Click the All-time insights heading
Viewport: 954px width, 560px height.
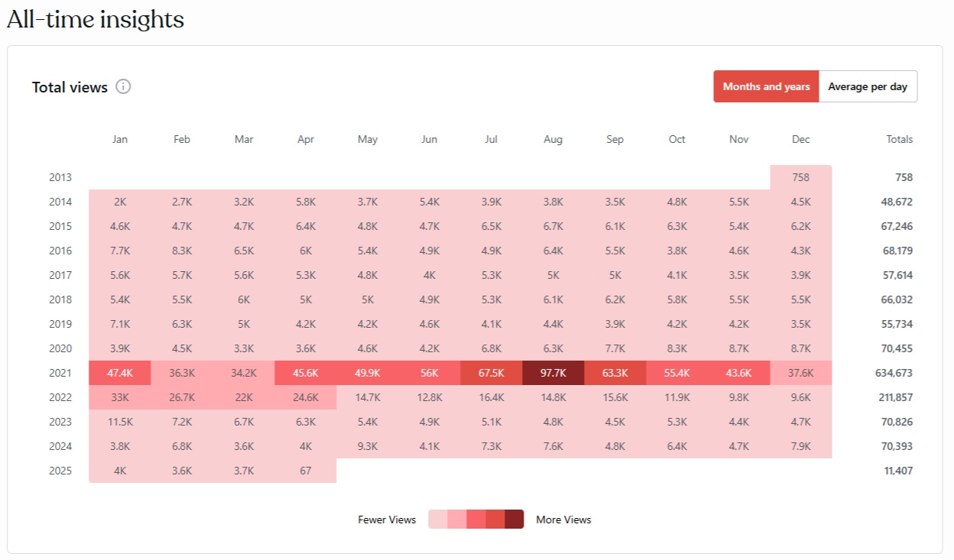(x=96, y=19)
